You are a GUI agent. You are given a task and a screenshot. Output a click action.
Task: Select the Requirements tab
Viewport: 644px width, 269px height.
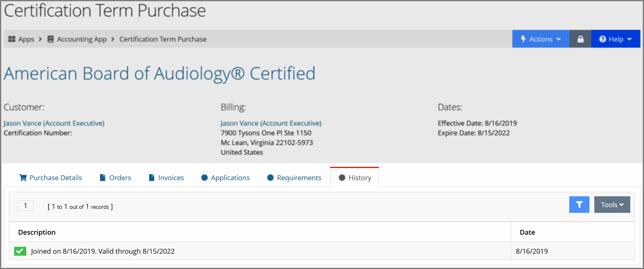pos(294,178)
